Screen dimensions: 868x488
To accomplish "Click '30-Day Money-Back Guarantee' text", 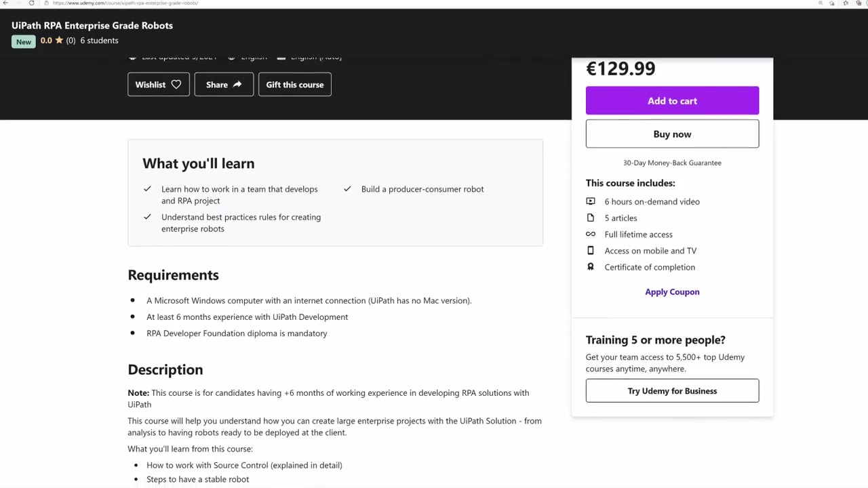I will (x=672, y=163).
